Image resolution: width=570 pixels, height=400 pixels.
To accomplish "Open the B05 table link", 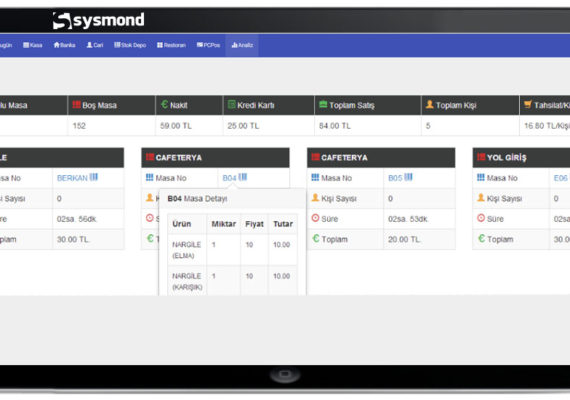I will [x=395, y=178].
